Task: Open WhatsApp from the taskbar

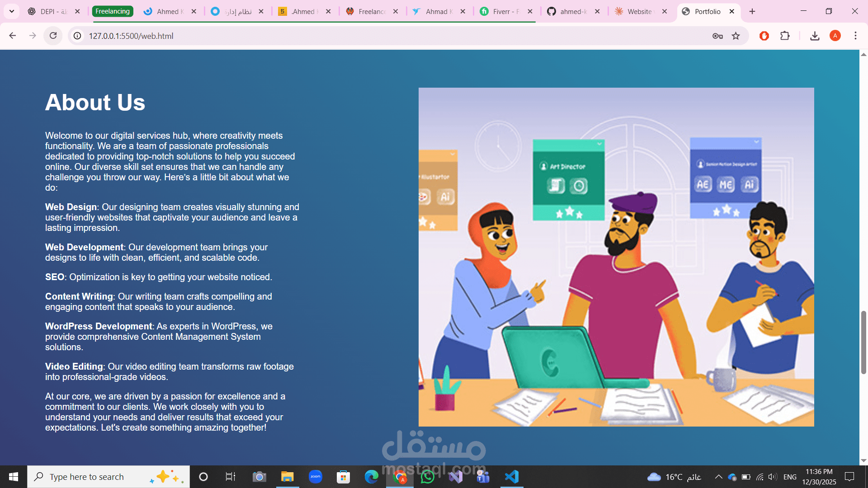Action: 427,477
